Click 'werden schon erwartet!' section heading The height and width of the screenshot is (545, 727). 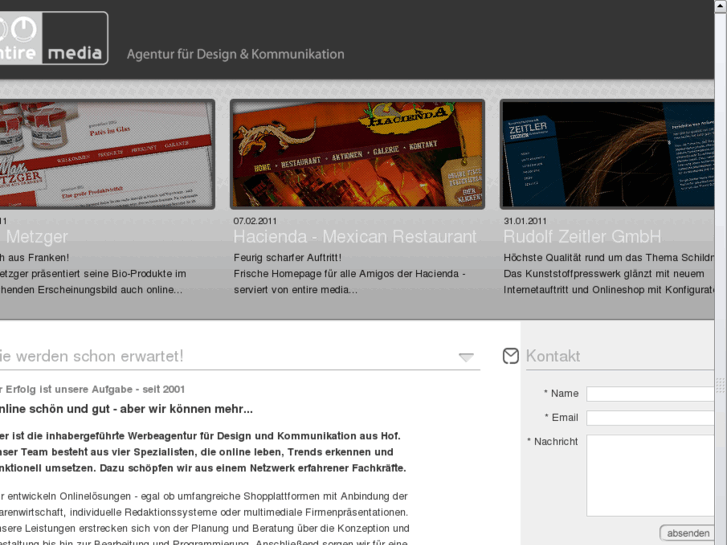[99, 356]
